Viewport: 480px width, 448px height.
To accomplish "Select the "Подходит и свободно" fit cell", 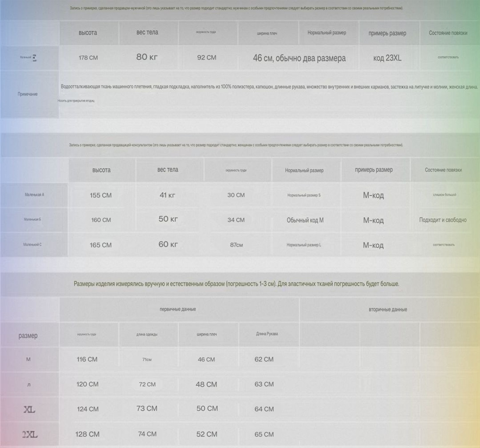I will 443,220.
